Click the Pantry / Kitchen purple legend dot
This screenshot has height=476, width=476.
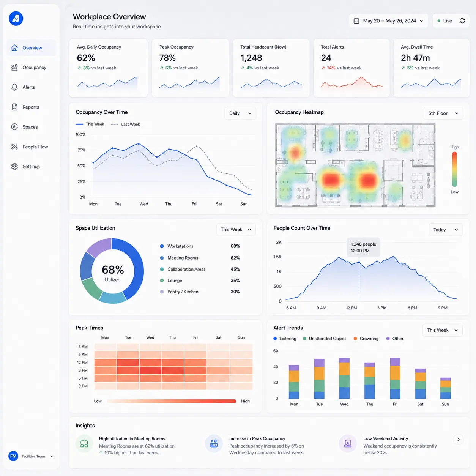click(162, 292)
